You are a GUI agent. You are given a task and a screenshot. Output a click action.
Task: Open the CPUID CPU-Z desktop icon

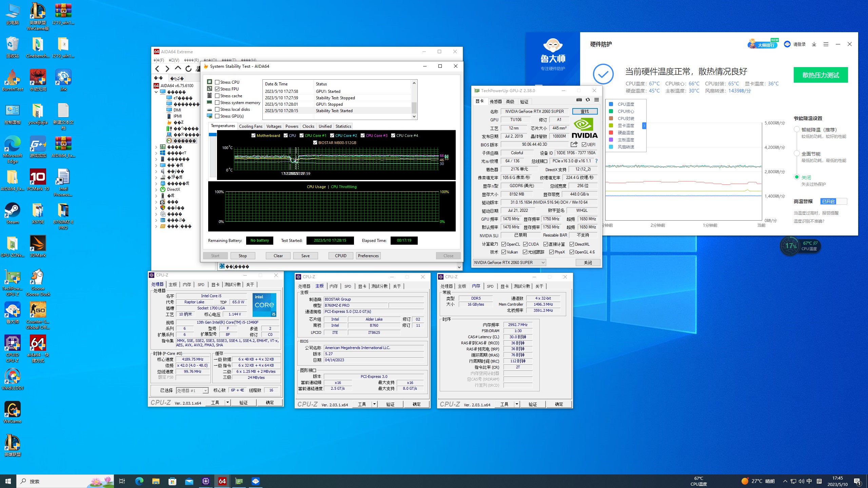[13, 349]
